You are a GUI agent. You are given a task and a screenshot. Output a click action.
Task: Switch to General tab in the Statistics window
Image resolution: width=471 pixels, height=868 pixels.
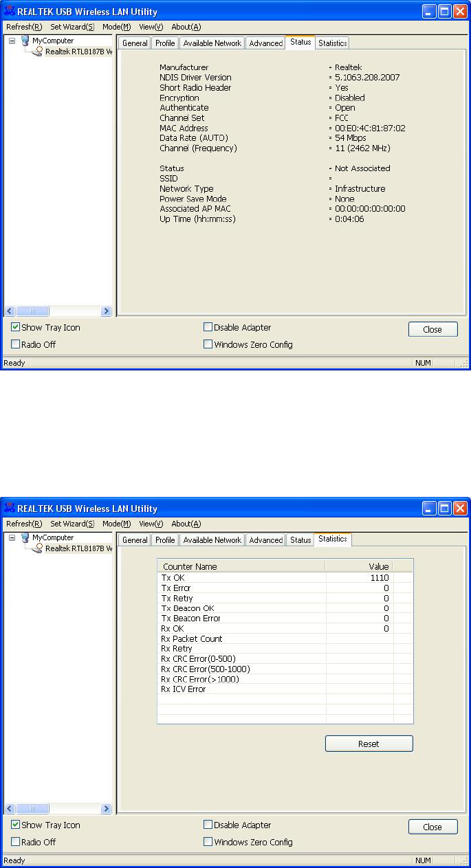pyautogui.click(x=135, y=540)
